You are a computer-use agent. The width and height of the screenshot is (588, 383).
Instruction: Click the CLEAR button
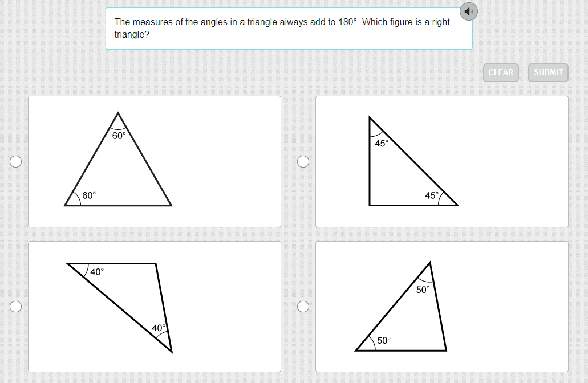pyautogui.click(x=501, y=72)
